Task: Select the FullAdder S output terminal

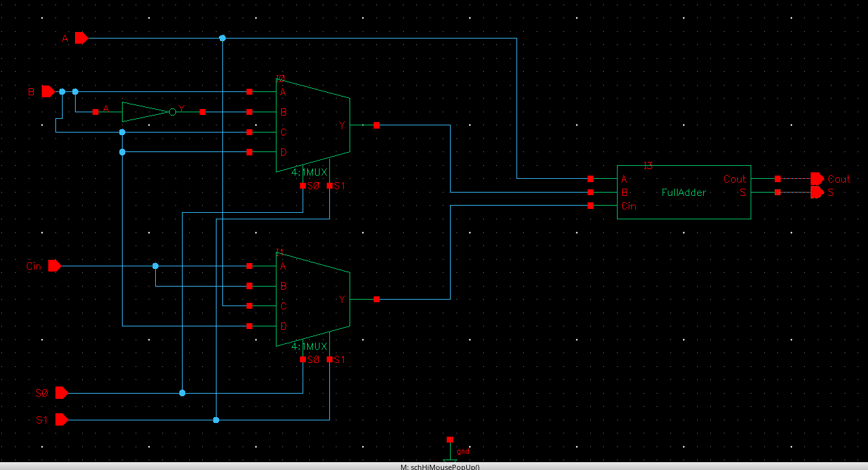Action: [x=777, y=193]
